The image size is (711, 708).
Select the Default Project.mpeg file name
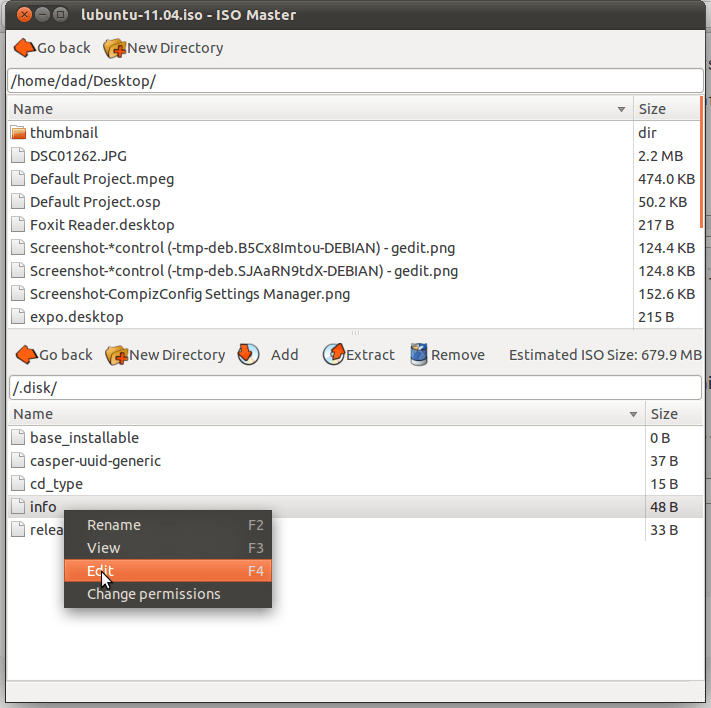point(102,179)
